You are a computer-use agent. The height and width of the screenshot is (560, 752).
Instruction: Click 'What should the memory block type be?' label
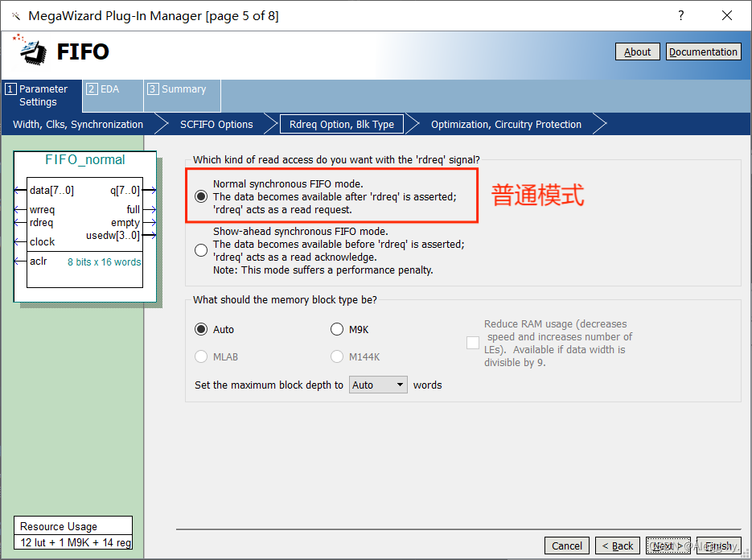click(285, 300)
